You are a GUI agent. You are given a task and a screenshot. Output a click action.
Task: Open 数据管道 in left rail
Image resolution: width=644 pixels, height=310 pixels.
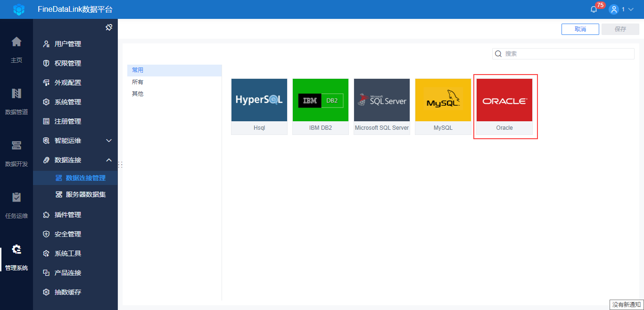click(x=17, y=101)
